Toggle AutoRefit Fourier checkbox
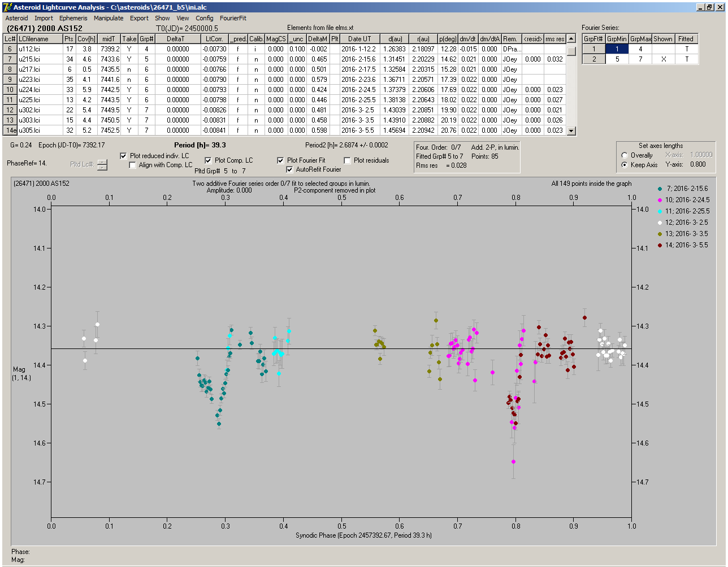The width and height of the screenshot is (728, 567). [289, 169]
